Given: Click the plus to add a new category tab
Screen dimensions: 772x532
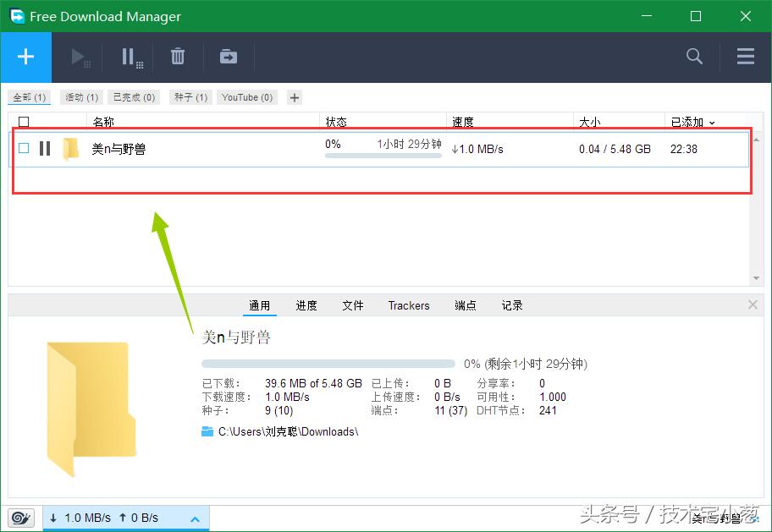Looking at the screenshot, I should (294, 97).
